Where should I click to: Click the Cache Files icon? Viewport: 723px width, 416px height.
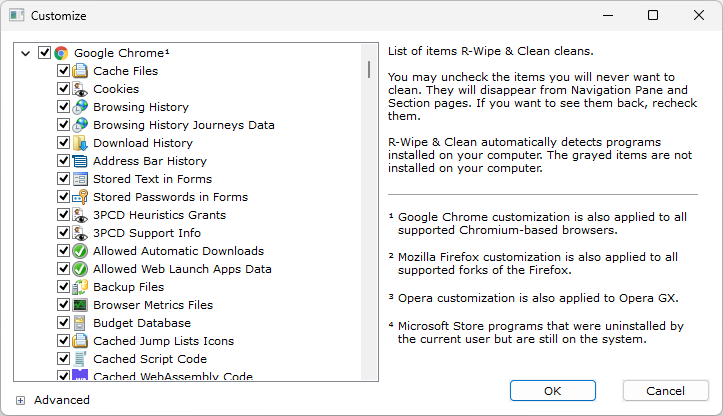pos(80,71)
